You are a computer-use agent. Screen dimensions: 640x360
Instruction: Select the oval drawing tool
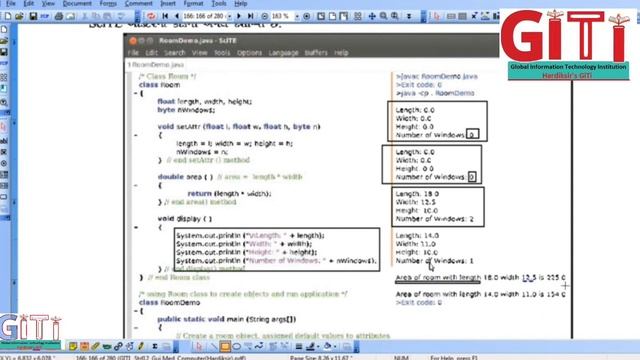[236, 347]
